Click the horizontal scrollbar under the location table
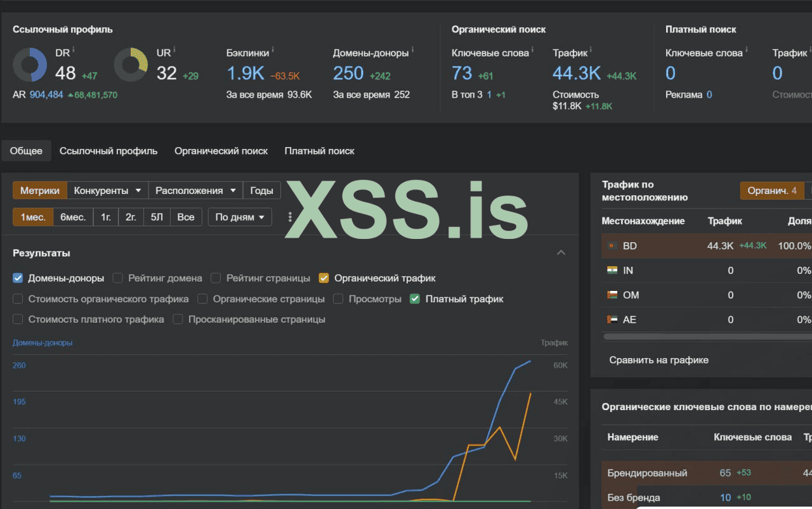The height and width of the screenshot is (509, 812). (698, 337)
